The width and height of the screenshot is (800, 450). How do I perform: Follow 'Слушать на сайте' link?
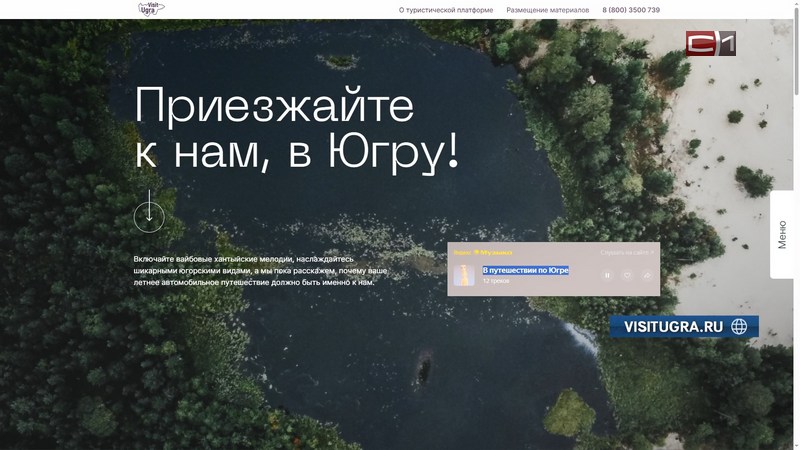tap(627, 252)
